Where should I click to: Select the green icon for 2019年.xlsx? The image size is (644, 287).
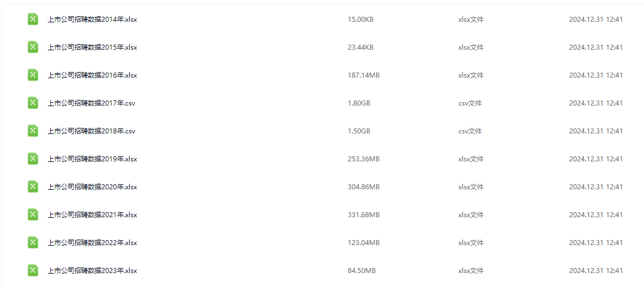coord(33,159)
